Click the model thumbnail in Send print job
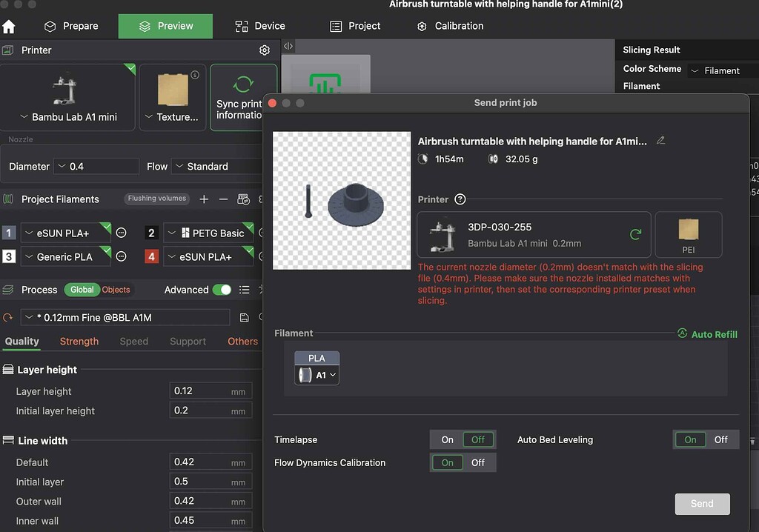 341,200
